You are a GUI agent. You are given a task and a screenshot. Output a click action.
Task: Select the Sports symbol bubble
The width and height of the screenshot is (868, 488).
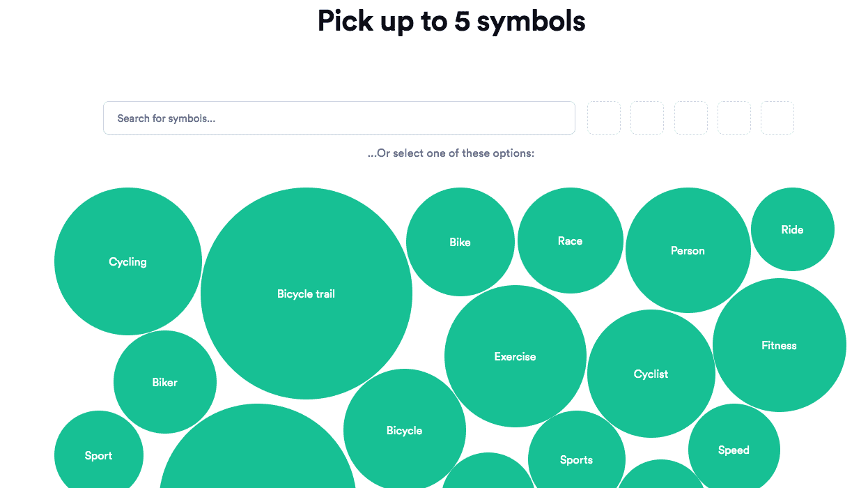576,459
